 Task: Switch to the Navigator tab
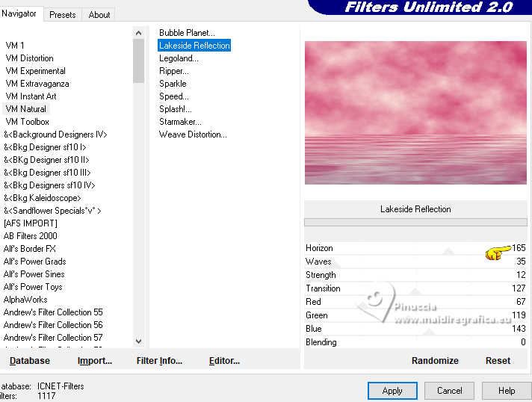(x=19, y=13)
